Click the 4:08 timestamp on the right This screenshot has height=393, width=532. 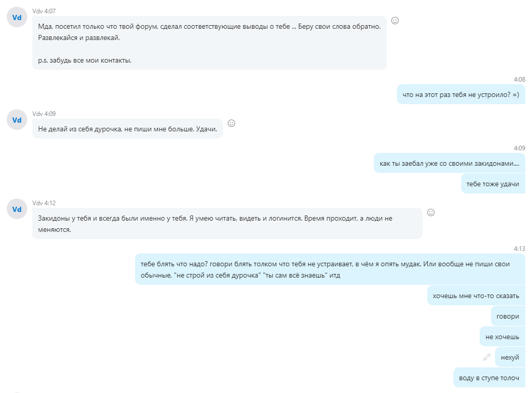click(x=519, y=80)
